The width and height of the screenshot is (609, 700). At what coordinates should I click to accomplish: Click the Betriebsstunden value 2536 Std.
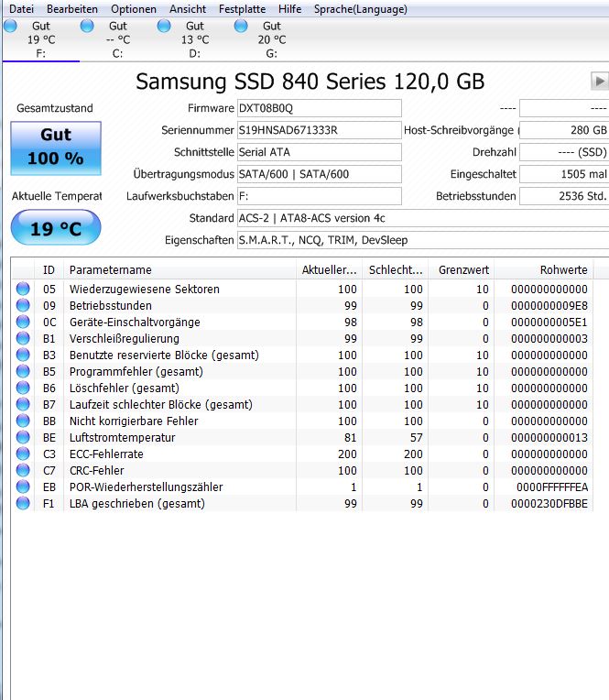point(564,196)
